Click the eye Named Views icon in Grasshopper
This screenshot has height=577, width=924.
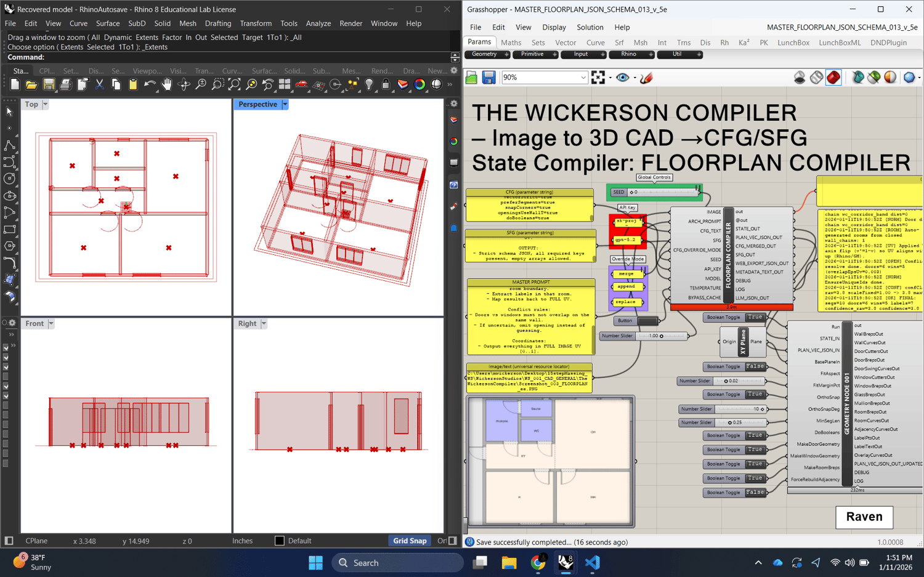coord(623,78)
